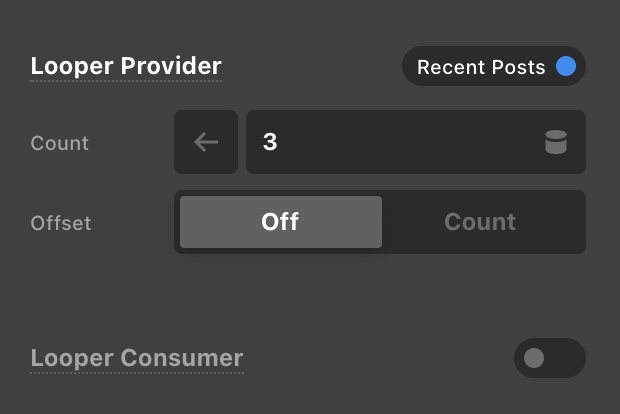Select Count option for Offset
The height and width of the screenshot is (414, 620).
coord(480,222)
